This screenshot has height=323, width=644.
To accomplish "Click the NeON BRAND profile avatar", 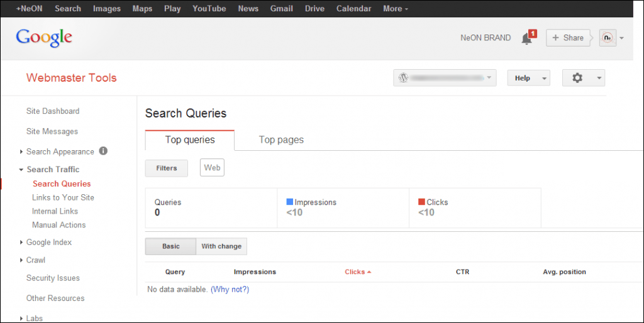I will (x=608, y=38).
